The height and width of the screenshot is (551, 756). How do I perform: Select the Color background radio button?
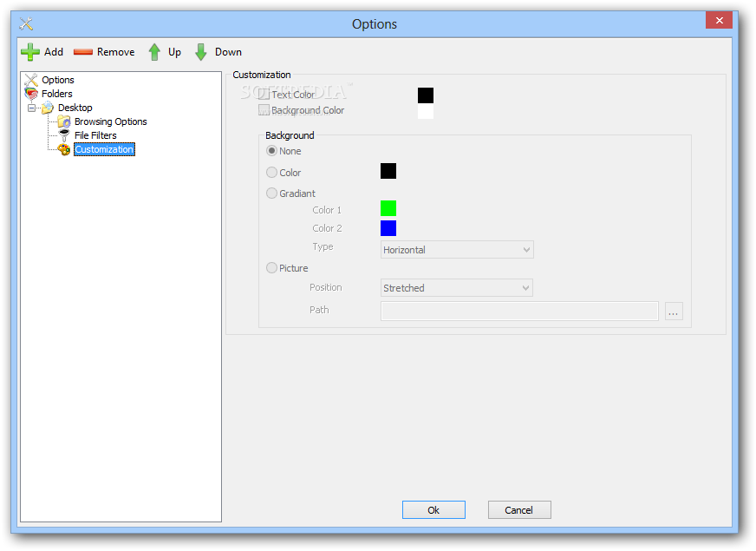pos(272,172)
